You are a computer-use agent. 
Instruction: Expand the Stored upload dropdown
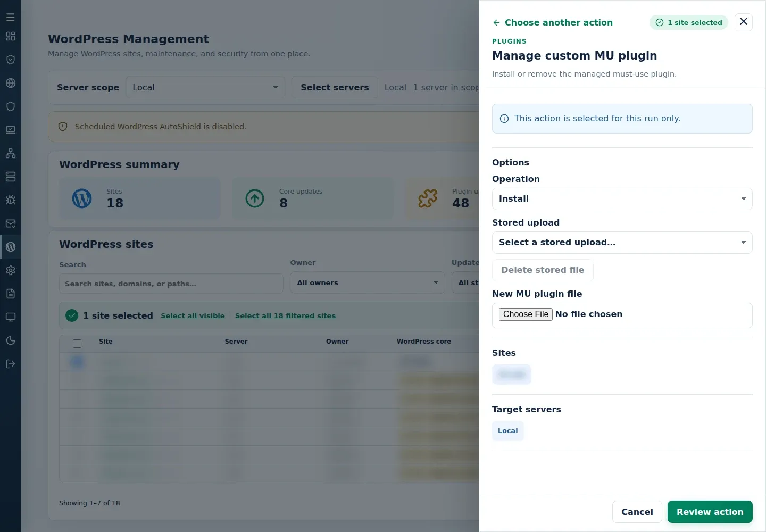(x=622, y=243)
